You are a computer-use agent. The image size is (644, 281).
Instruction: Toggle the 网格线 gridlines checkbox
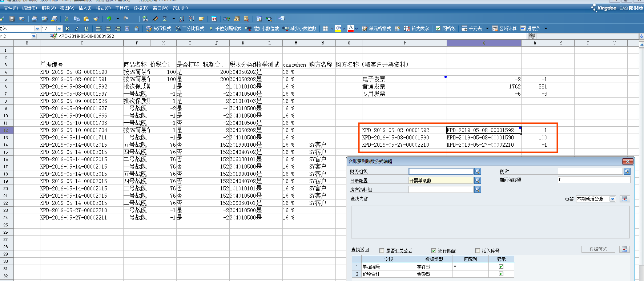(438, 28)
